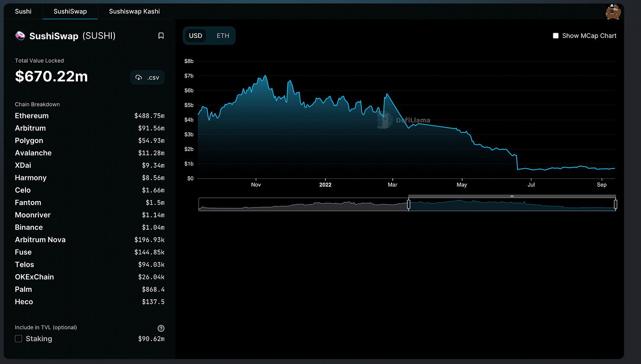Click the Harmony chain row
The height and width of the screenshot is (364, 641).
pos(90,177)
